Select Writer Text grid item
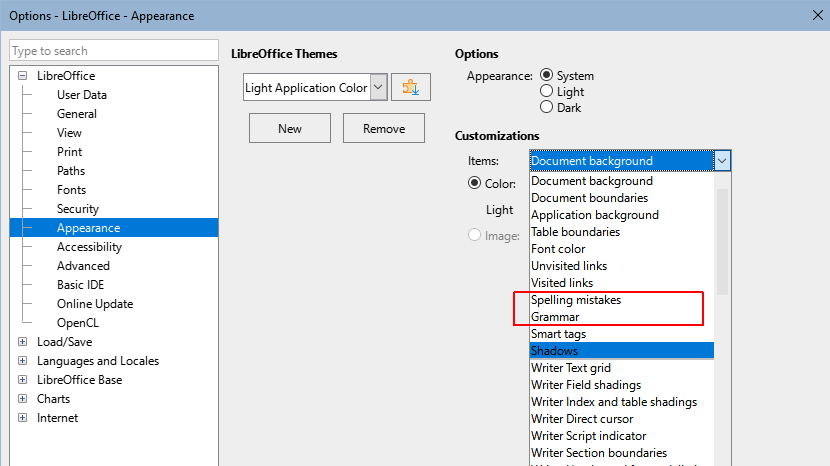 (622, 368)
